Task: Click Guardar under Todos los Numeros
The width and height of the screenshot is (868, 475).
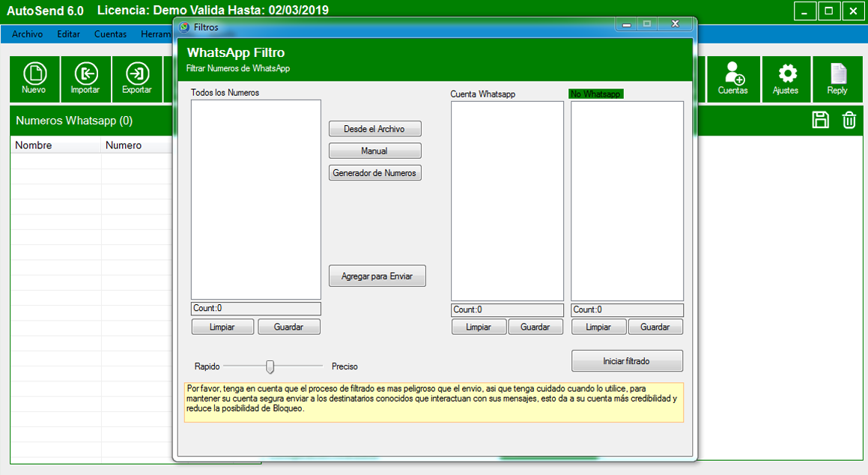Action: (x=289, y=327)
